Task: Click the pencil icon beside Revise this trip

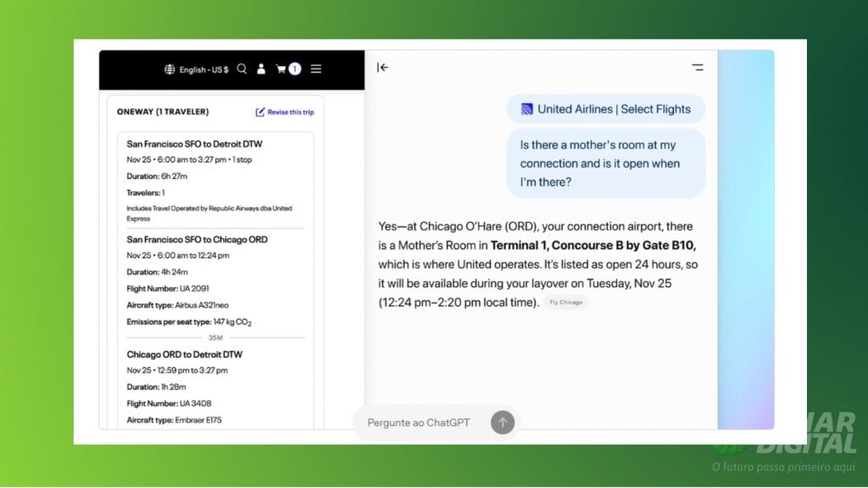Action: click(x=260, y=113)
